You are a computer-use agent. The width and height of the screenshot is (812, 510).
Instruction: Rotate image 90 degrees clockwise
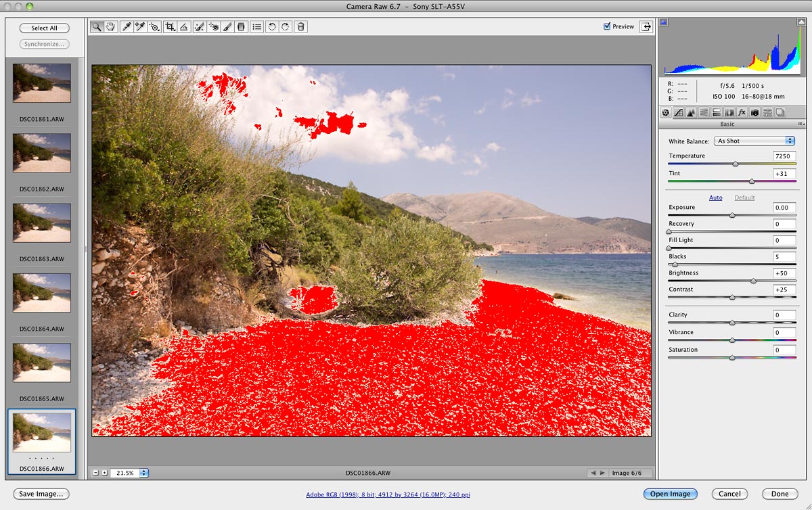pos(286,27)
